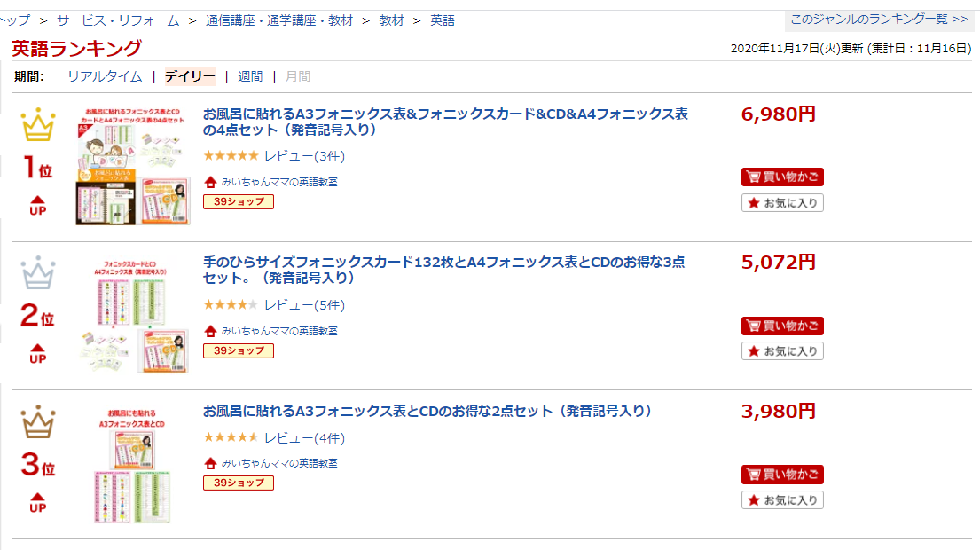Add the 6,980円 item to 買い物かご
Image resolution: width=980 pixels, height=550 pixels.
click(x=782, y=177)
